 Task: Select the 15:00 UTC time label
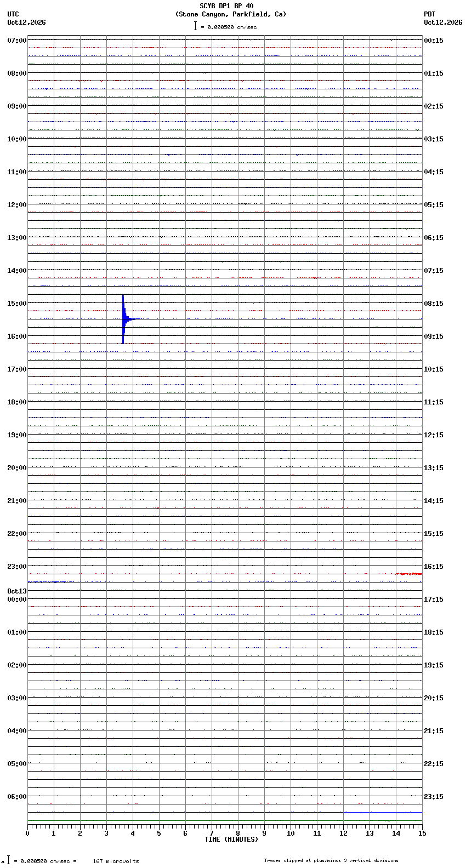tap(17, 304)
